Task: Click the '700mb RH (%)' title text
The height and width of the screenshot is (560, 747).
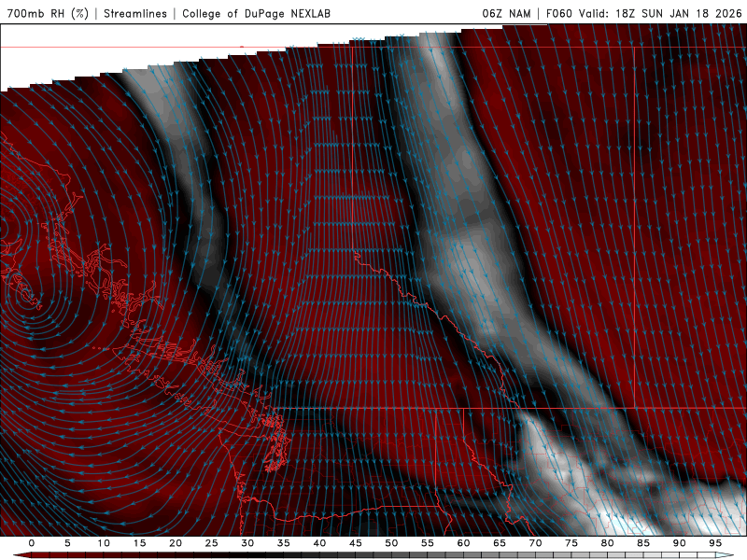Action: 49,13
